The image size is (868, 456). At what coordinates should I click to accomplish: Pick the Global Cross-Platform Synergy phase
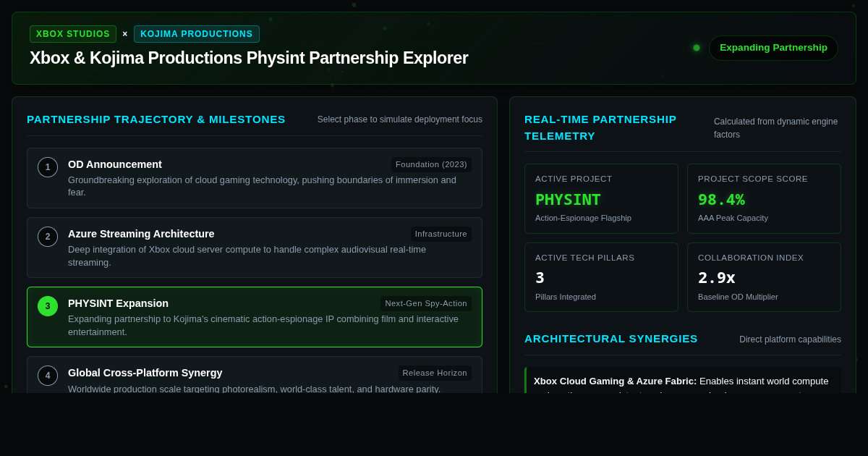[x=255, y=375]
